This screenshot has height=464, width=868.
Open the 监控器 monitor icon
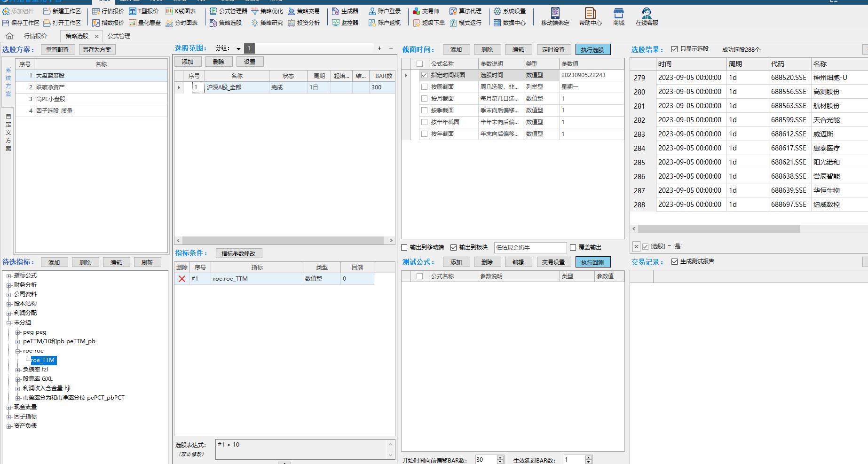[336, 23]
